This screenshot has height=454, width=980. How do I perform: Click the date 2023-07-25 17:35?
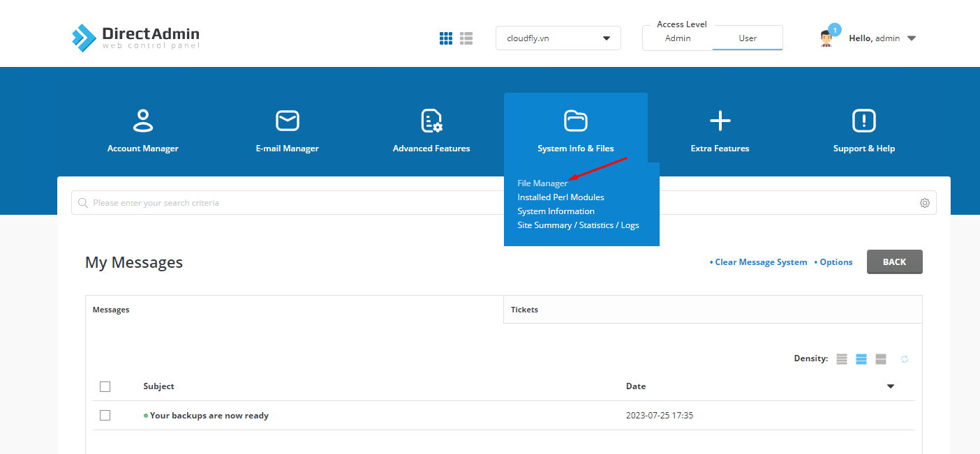tap(660, 416)
